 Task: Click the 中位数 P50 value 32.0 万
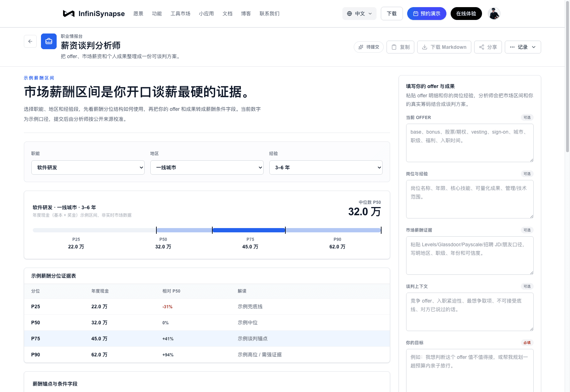pyautogui.click(x=364, y=212)
